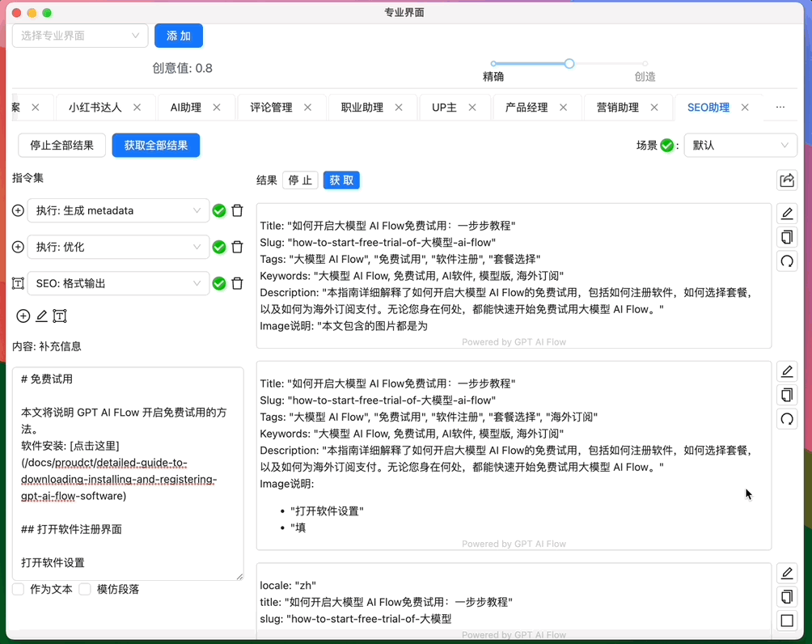
Task: Open the 选择专业界面 dropdown
Action: (80, 36)
